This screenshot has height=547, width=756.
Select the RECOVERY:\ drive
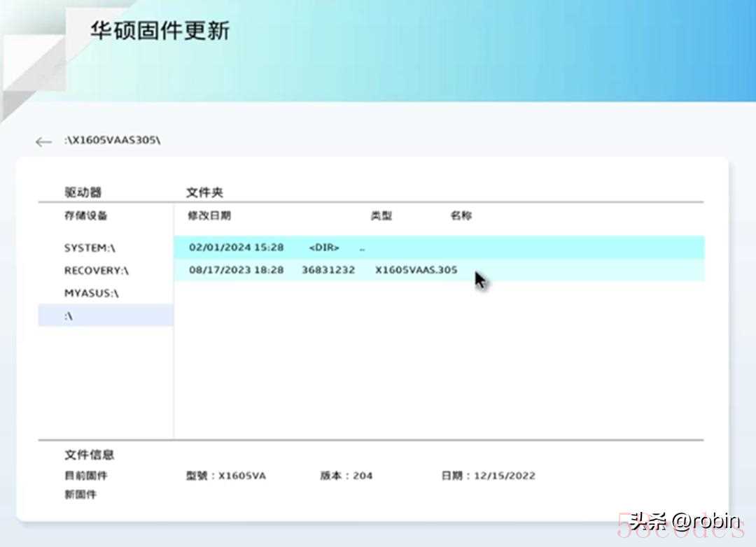click(x=97, y=271)
